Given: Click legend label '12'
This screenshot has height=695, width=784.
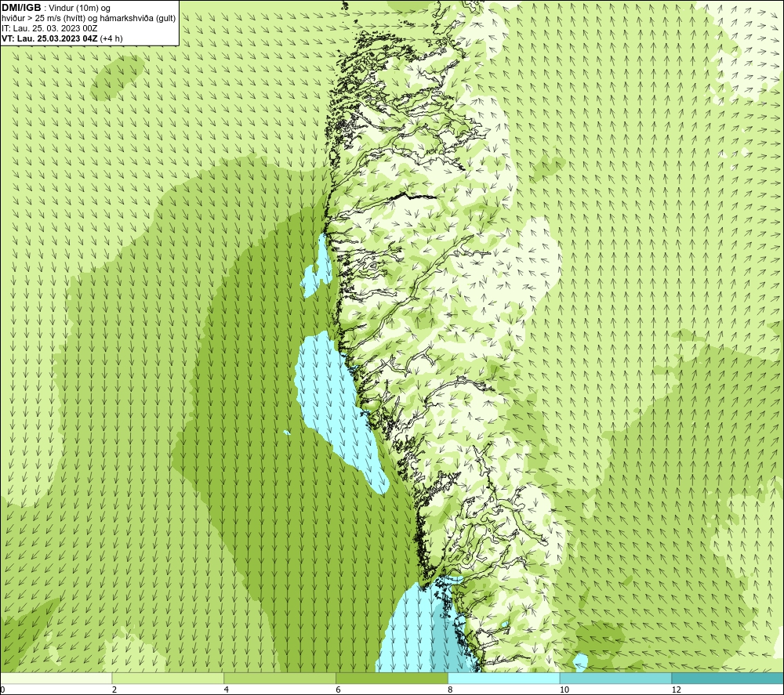Looking at the screenshot, I should (676, 690).
